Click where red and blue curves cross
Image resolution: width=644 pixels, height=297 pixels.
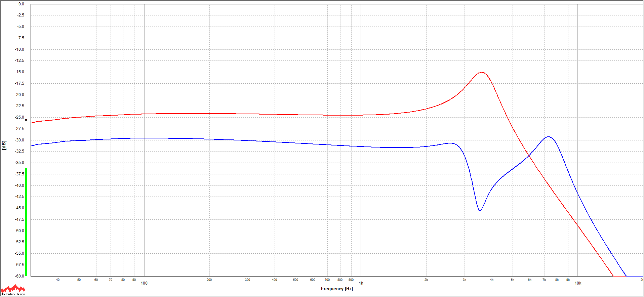[529, 155]
